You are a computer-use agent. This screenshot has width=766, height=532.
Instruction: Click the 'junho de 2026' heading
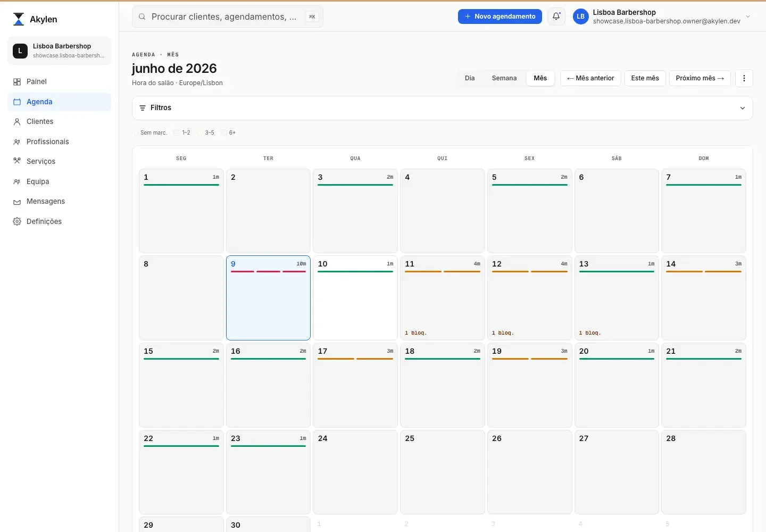tap(174, 69)
